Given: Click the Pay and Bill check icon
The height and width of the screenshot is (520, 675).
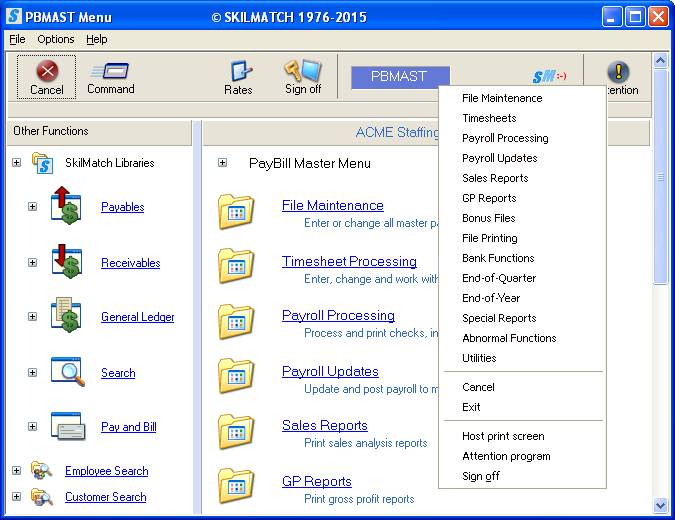Looking at the screenshot, I should point(68,426).
